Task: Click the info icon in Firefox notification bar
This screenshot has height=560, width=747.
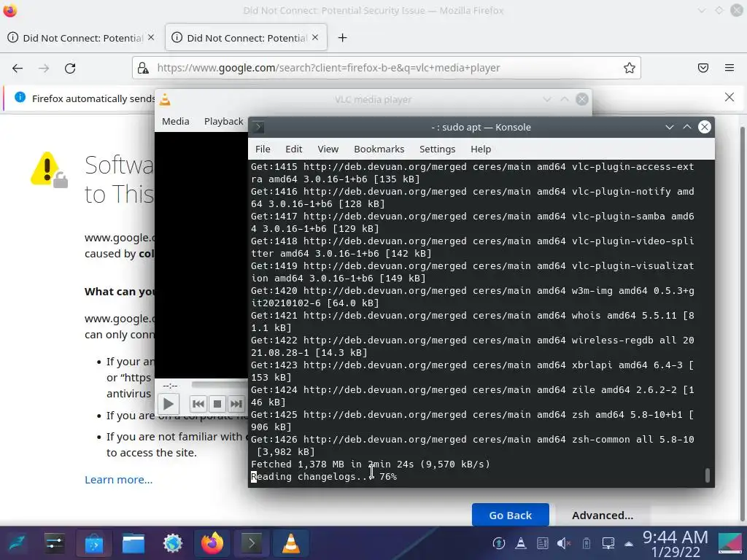Action: 20,97
